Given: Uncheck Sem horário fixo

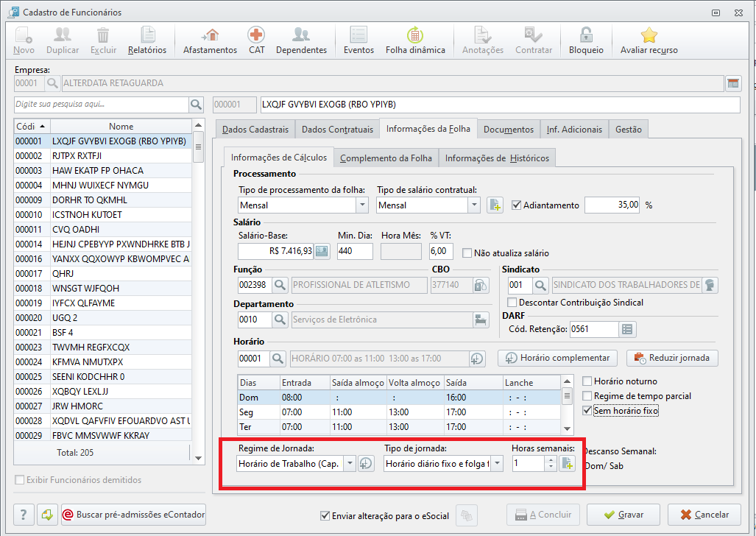Looking at the screenshot, I should point(587,411).
